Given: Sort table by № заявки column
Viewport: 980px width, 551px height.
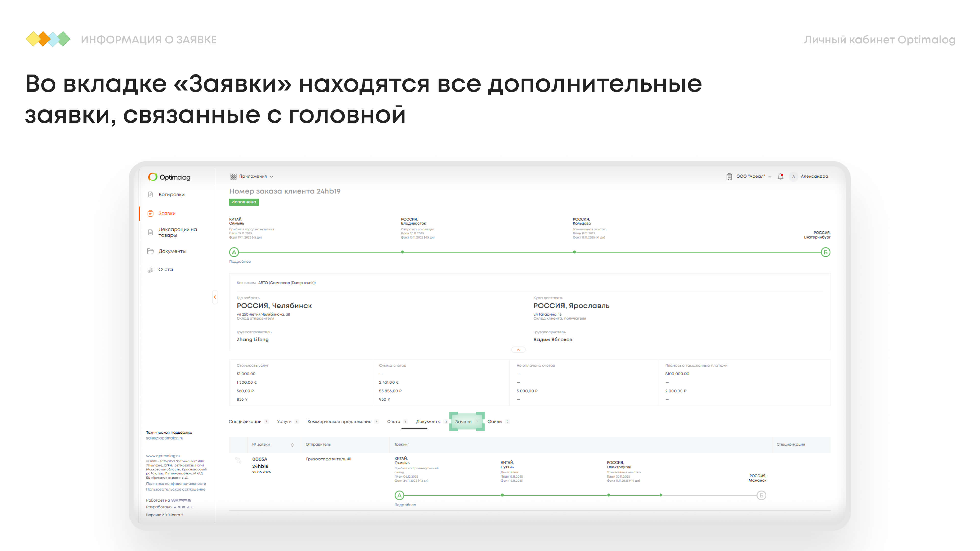Looking at the screenshot, I should pos(292,445).
